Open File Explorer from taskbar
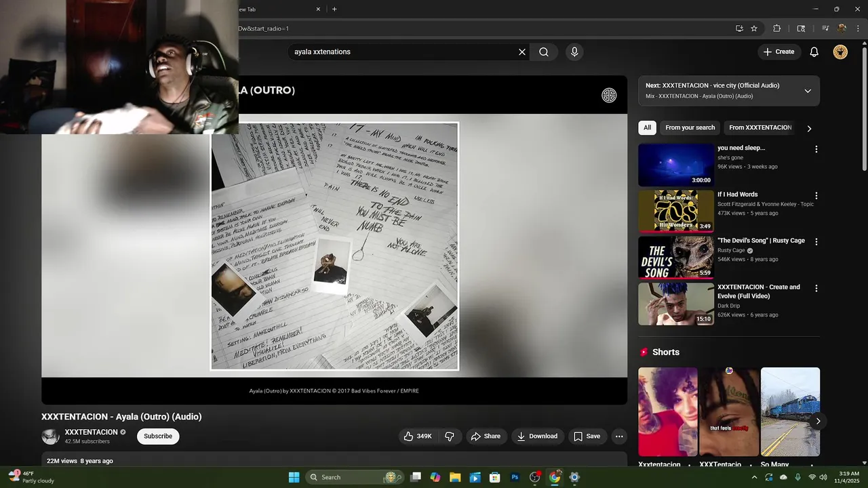868x488 pixels. 455,477
